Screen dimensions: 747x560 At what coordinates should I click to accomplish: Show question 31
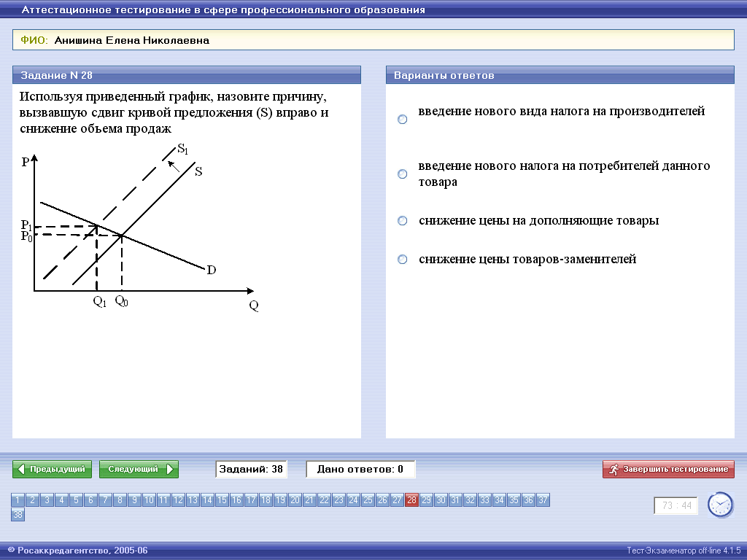coord(455,500)
